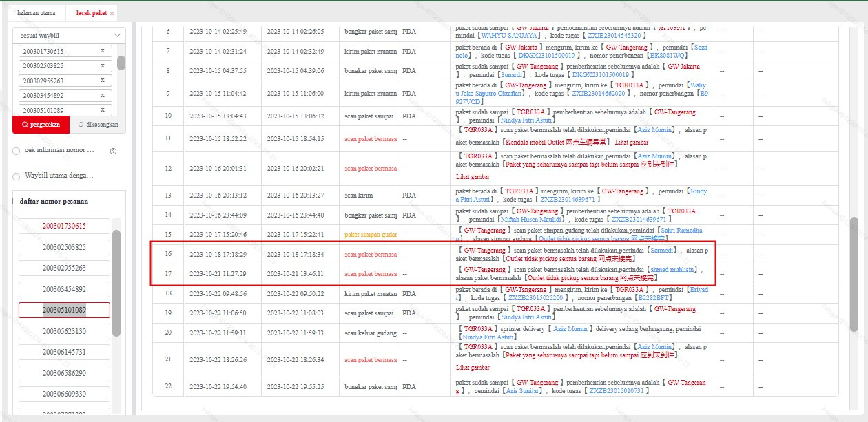Remove waybill 200303454892 with its x
The width and height of the screenshot is (868, 422).
102,96
